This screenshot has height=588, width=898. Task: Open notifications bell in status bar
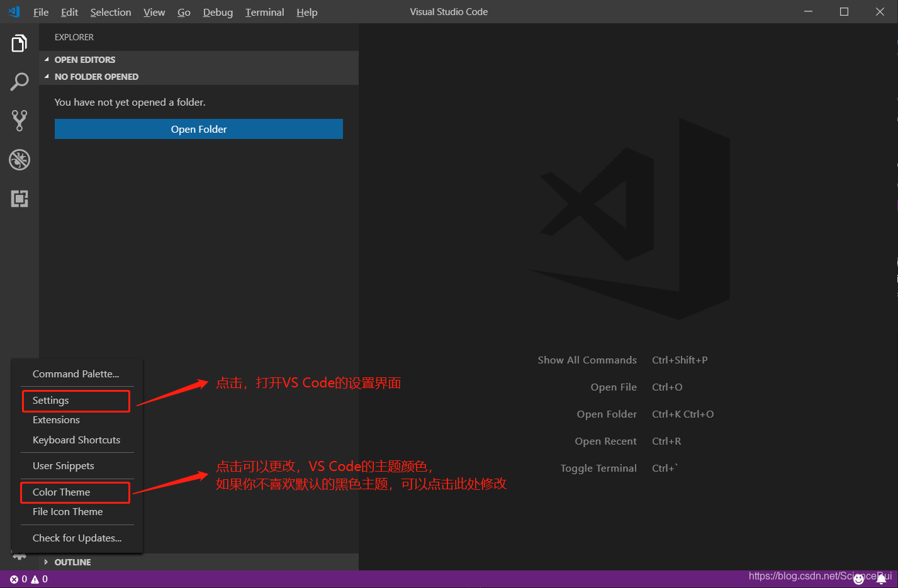pyautogui.click(x=881, y=579)
